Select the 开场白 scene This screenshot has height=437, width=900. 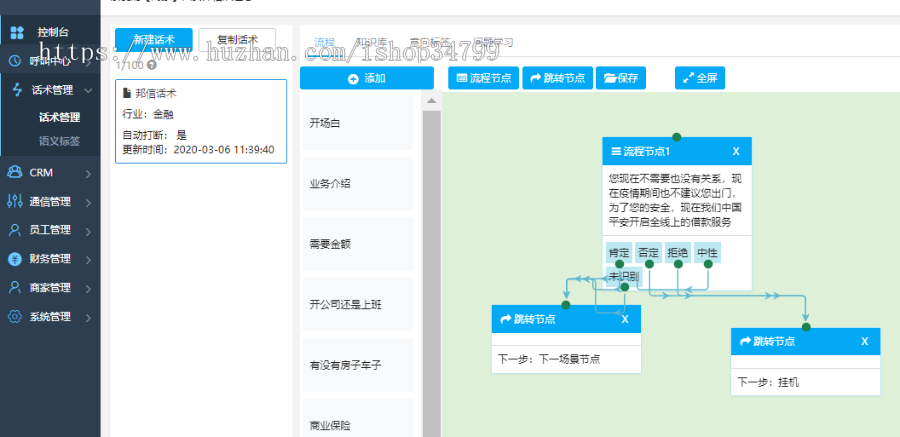[358, 123]
